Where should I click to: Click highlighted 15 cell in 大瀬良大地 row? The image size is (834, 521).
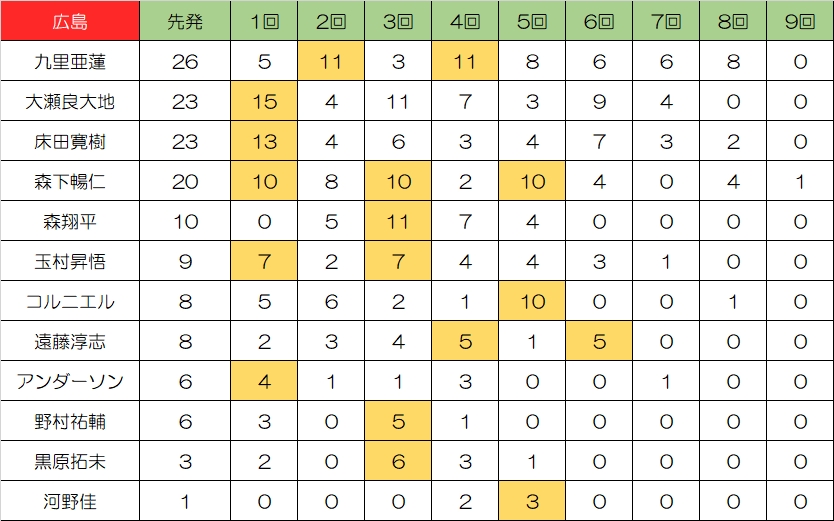264,101
